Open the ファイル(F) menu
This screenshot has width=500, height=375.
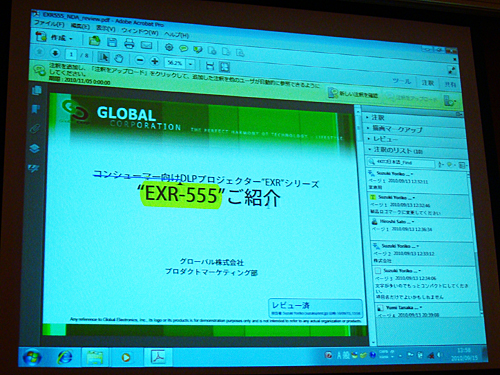(x=49, y=24)
